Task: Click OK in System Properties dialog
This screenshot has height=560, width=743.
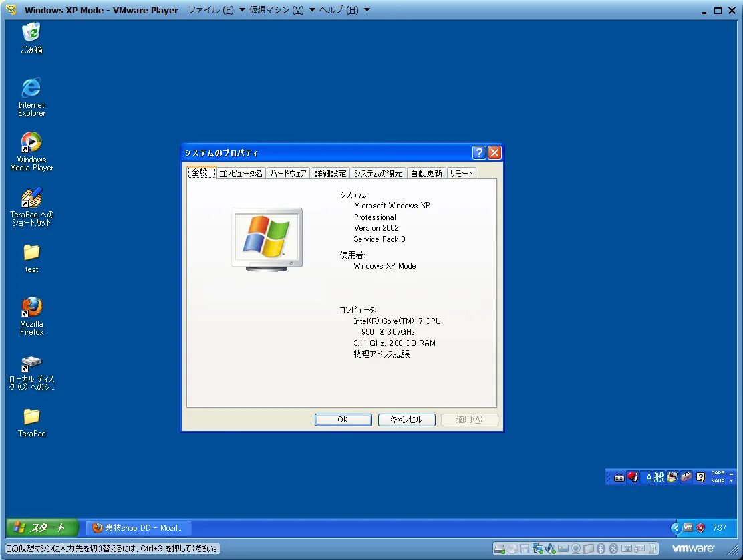Action: pyautogui.click(x=343, y=420)
